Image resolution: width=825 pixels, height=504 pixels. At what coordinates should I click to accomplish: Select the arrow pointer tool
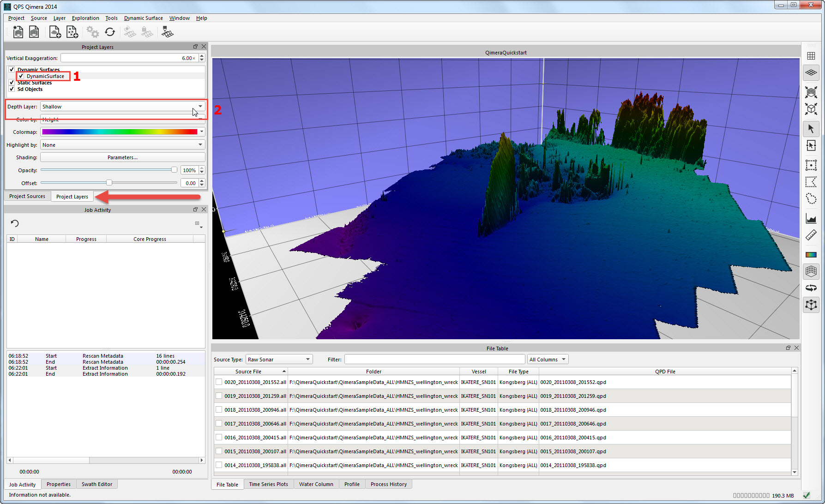coord(811,129)
